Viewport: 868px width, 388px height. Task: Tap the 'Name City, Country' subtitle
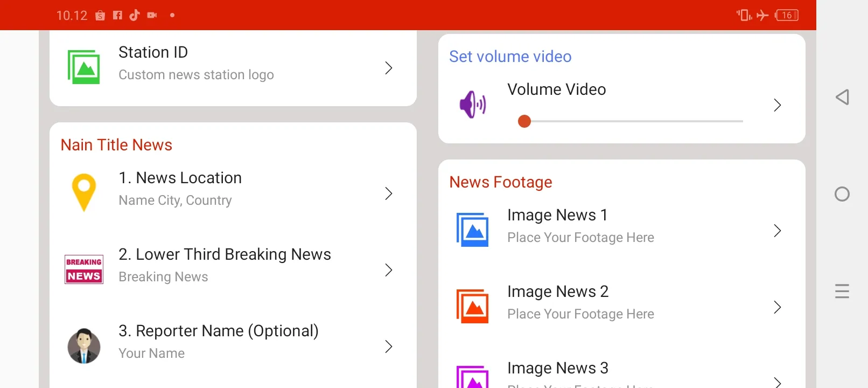(175, 200)
